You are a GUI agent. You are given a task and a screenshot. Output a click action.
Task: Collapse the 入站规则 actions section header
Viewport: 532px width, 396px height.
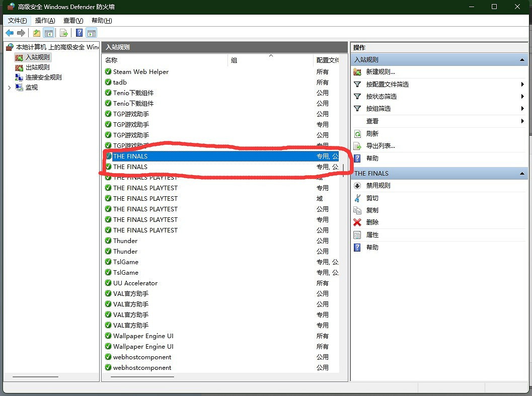pyautogui.click(x=522, y=60)
